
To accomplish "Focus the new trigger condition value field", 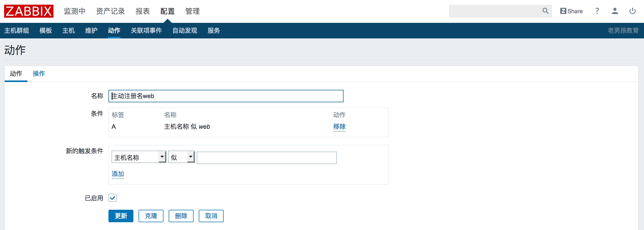I will (267, 158).
